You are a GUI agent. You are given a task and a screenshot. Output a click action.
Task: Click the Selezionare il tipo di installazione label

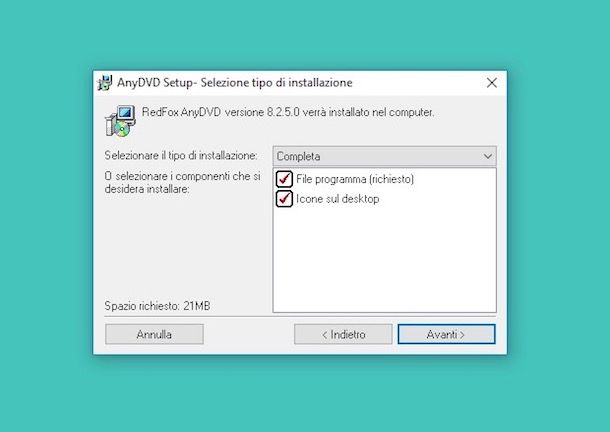tap(181, 156)
